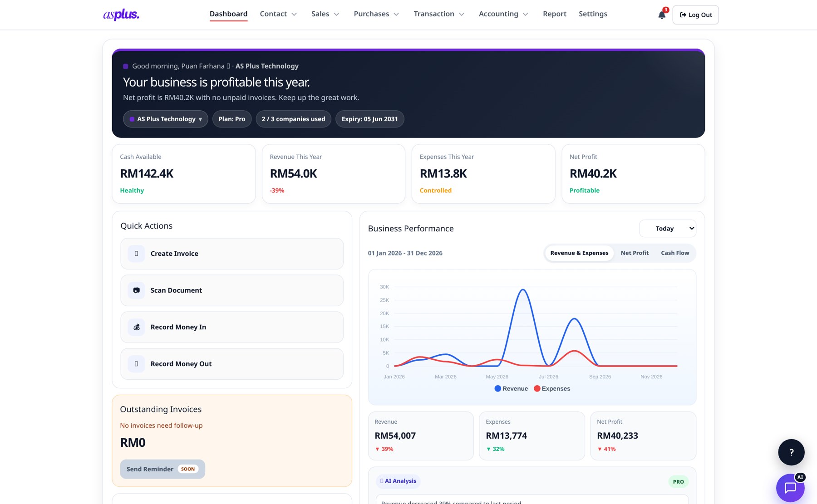Open the AS Plus Technology company selector
The image size is (817, 504).
point(166,119)
